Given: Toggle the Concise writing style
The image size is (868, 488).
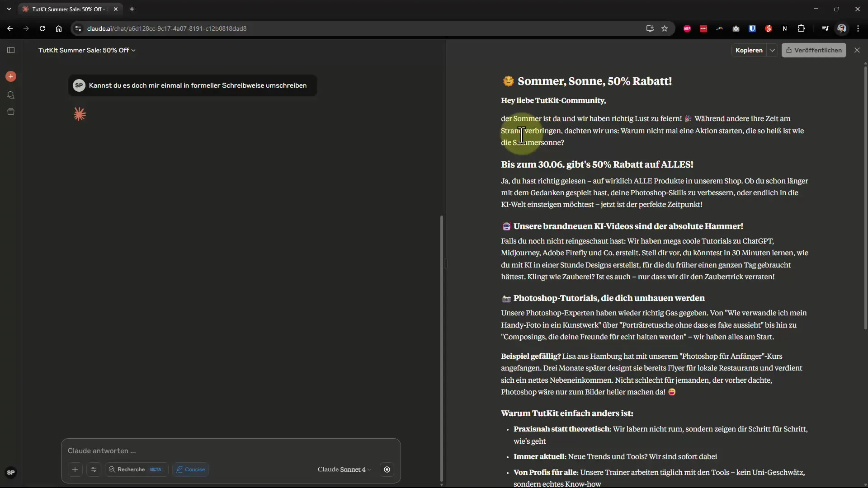Looking at the screenshot, I should 191,469.
